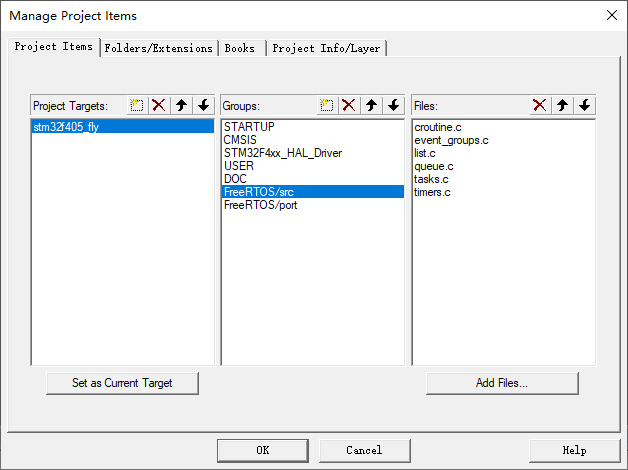Screen dimensions: 628x470
Task: Select the STM32F4xx_HAL_Driver group
Action: (x=313, y=153)
